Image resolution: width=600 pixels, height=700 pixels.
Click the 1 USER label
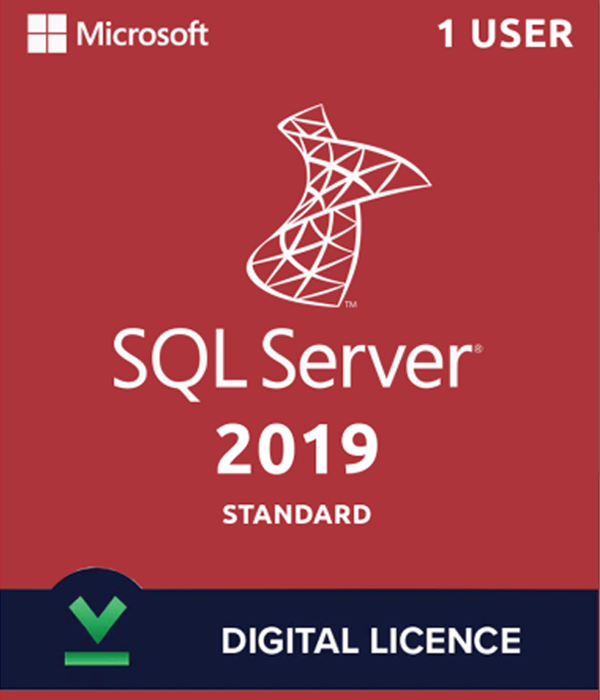click(x=505, y=34)
